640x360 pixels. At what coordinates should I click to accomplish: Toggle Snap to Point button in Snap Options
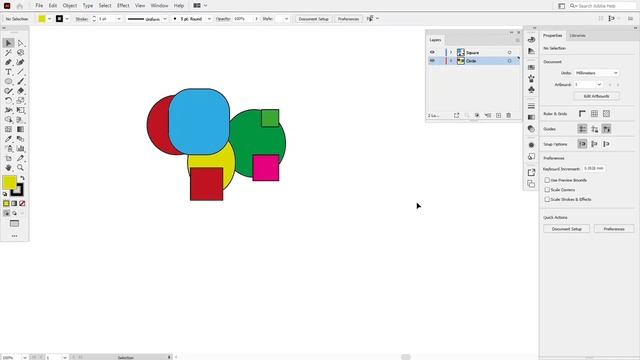pos(582,144)
